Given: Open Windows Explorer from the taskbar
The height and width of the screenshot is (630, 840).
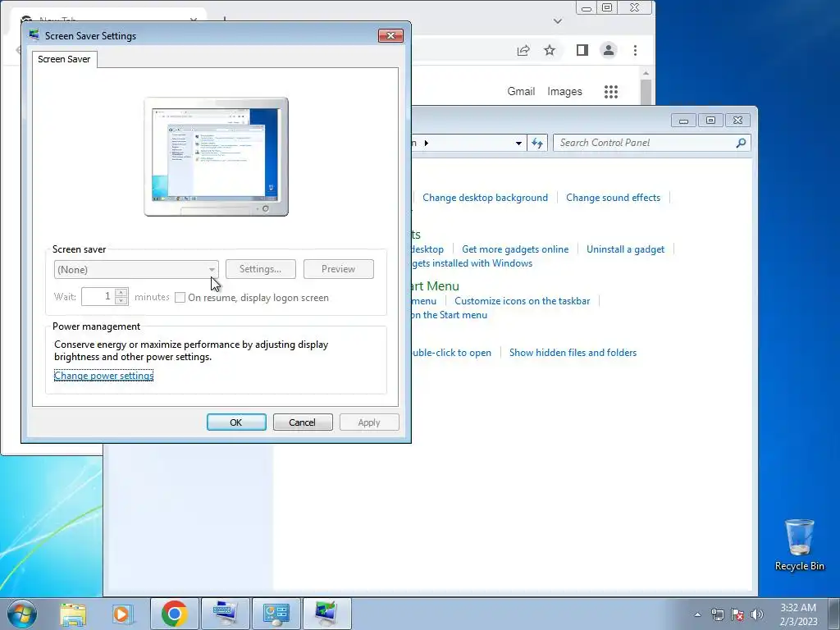Looking at the screenshot, I should click(73, 614).
